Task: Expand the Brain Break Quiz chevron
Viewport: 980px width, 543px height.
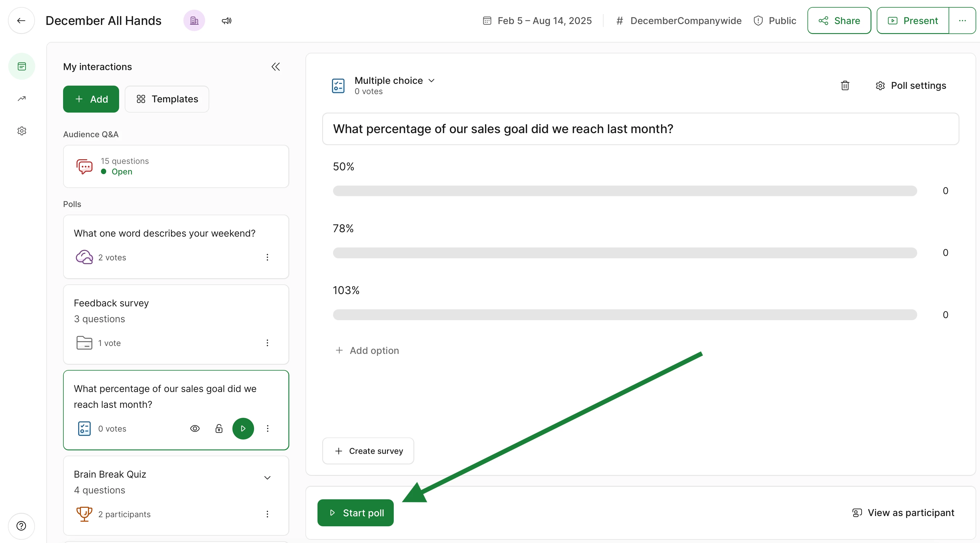Action: pos(267,478)
